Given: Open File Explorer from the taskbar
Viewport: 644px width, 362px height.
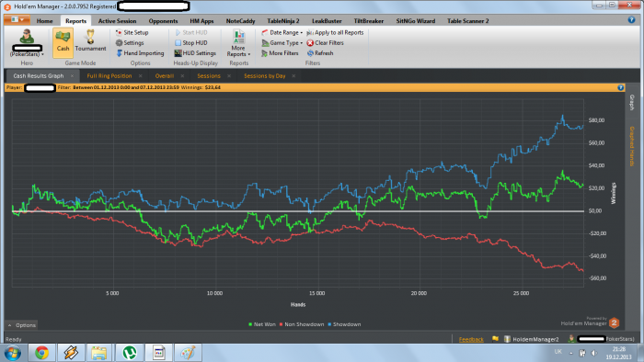Looking at the screenshot, I should pos(99,353).
